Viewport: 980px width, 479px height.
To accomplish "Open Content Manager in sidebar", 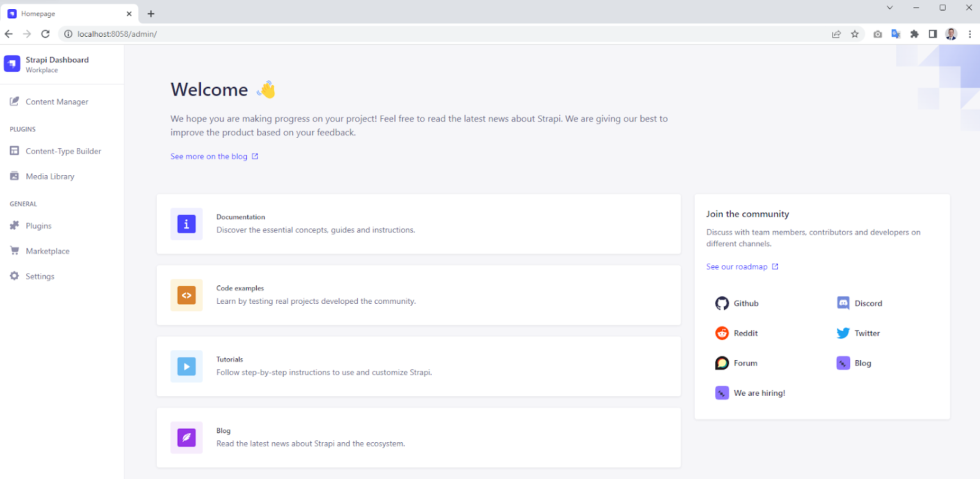I will click(56, 102).
